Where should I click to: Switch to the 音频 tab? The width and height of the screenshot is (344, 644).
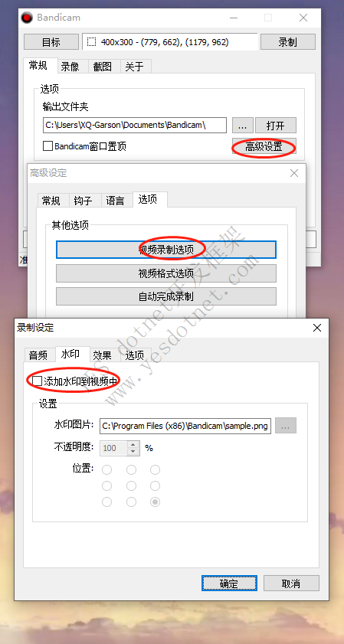click(x=38, y=355)
